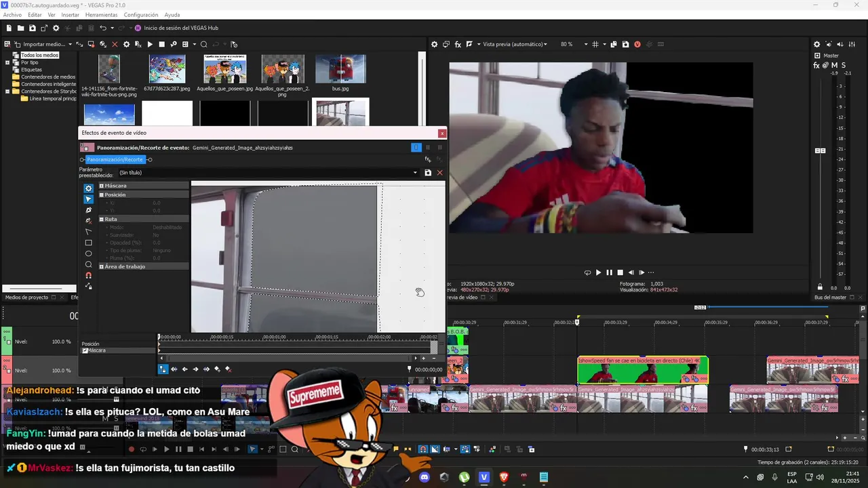Save preview snapshot to file
This screenshot has width=868, height=488.
point(625,44)
